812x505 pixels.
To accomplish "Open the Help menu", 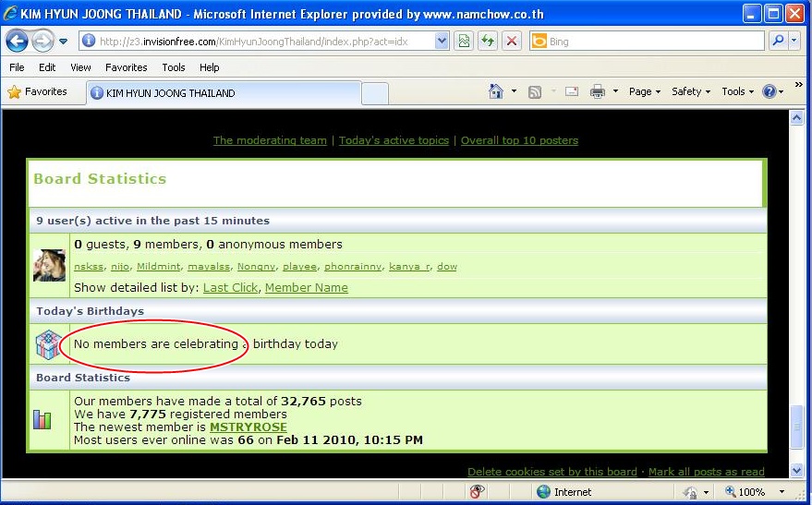I will tap(209, 67).
